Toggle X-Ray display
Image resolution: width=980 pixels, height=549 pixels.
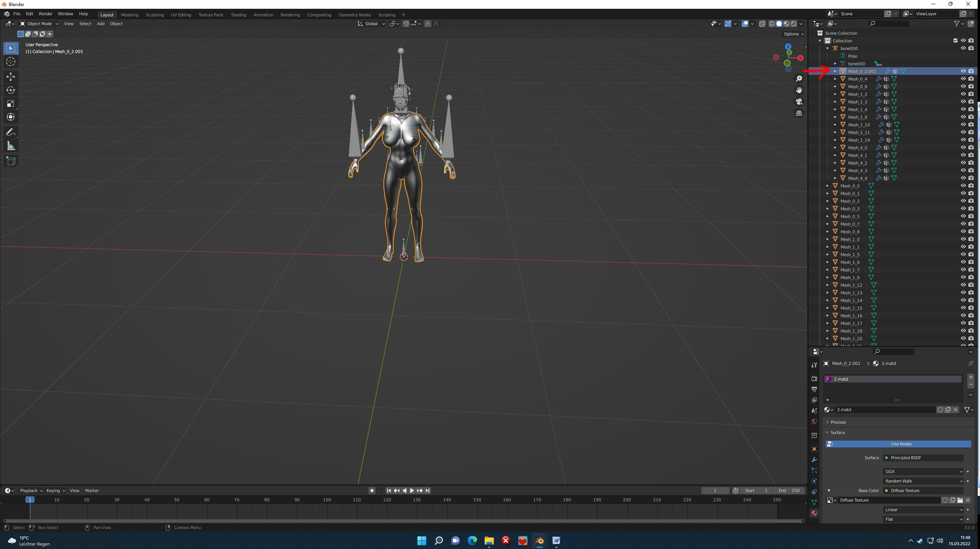point(762,24)
